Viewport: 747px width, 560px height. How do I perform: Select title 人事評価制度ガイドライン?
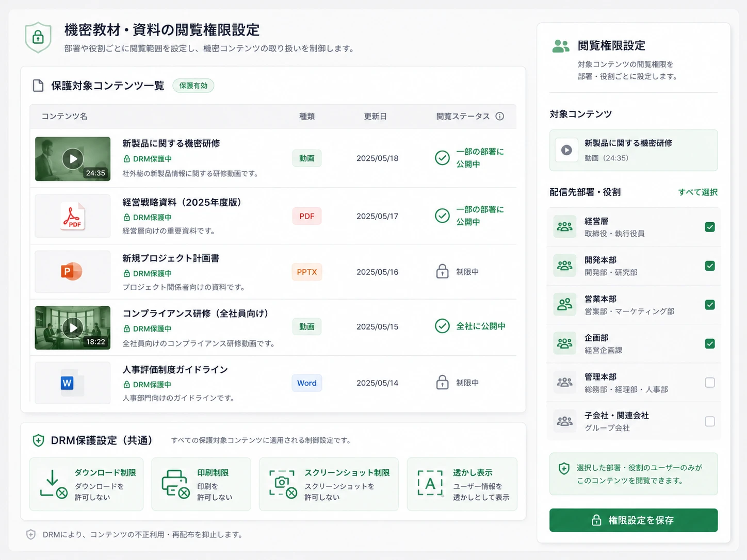pos(175,370)
